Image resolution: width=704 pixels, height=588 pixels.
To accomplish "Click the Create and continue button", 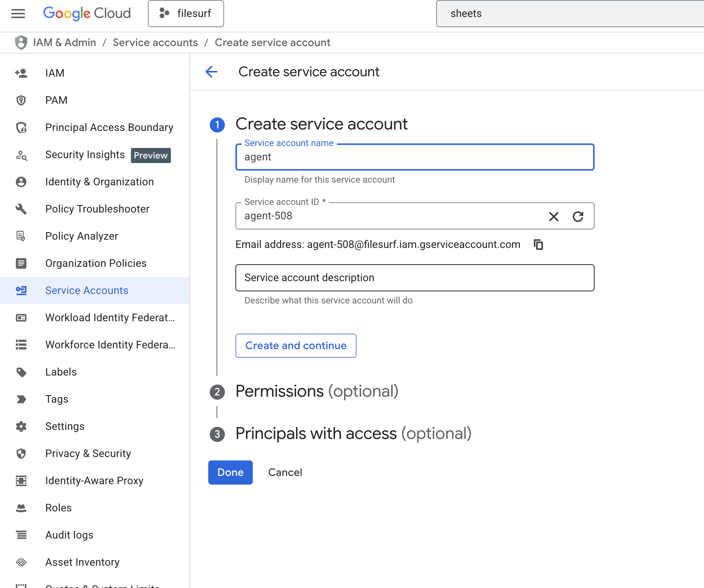I will click(295, 345).
